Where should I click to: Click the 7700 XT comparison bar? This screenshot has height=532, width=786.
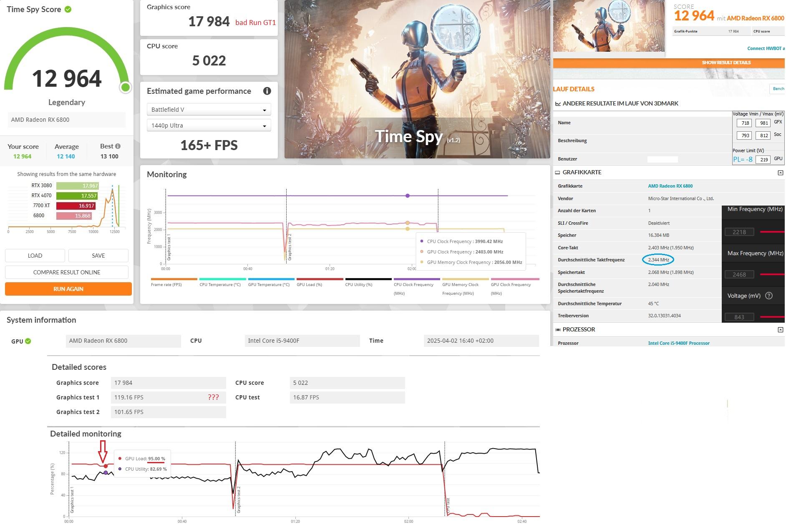pos(76,206)
